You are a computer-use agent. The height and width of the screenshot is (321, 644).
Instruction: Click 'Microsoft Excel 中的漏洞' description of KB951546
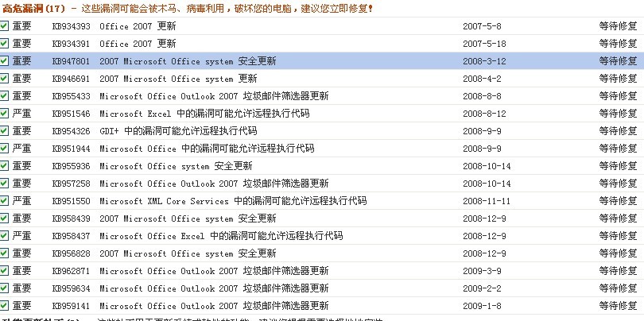point(204,114)
